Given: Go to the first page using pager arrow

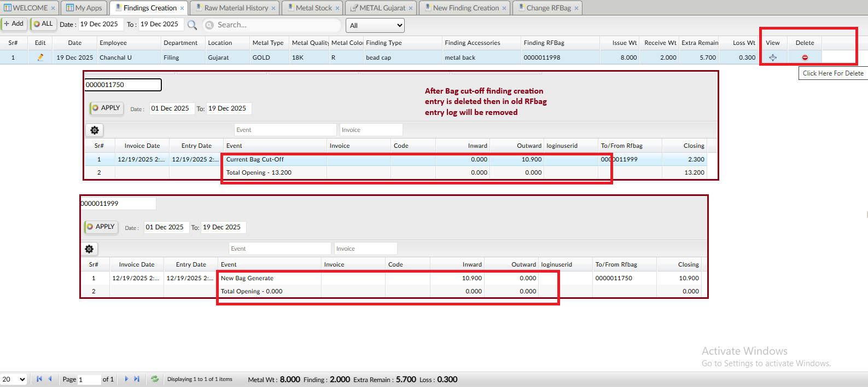Looking at the screenshot, I should coord(39,379).
